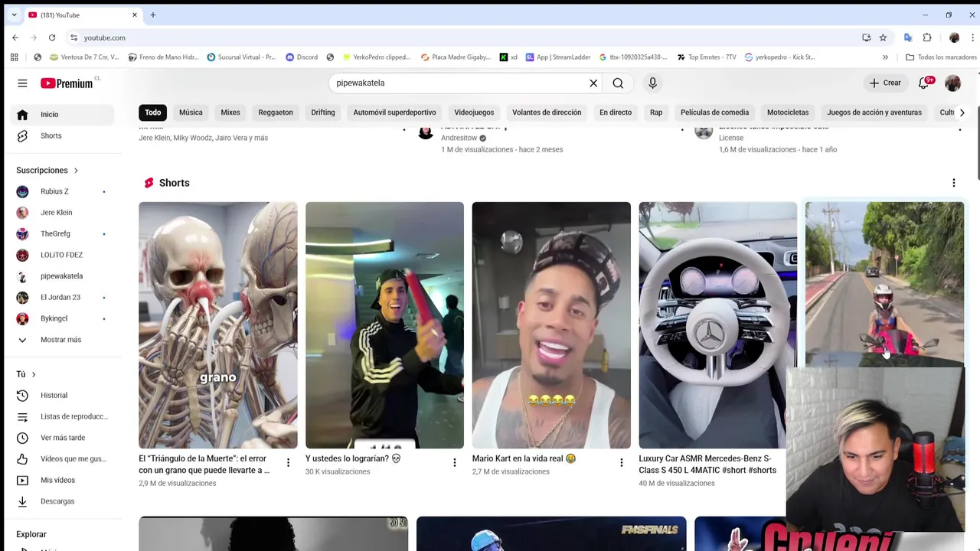Viewport: 980px width, 551px height.
Task: Open install or cast icon in address bar
Action: (x=867, y=37)
